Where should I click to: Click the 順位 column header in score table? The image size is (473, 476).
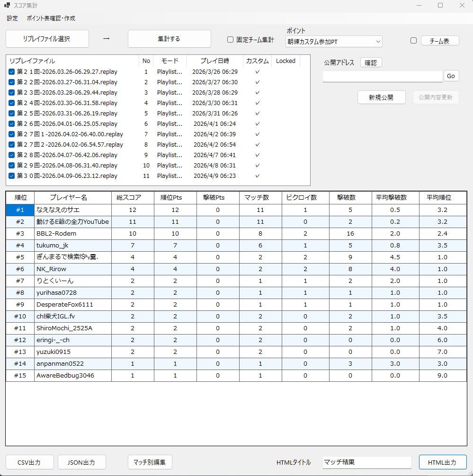pos(20,198)
